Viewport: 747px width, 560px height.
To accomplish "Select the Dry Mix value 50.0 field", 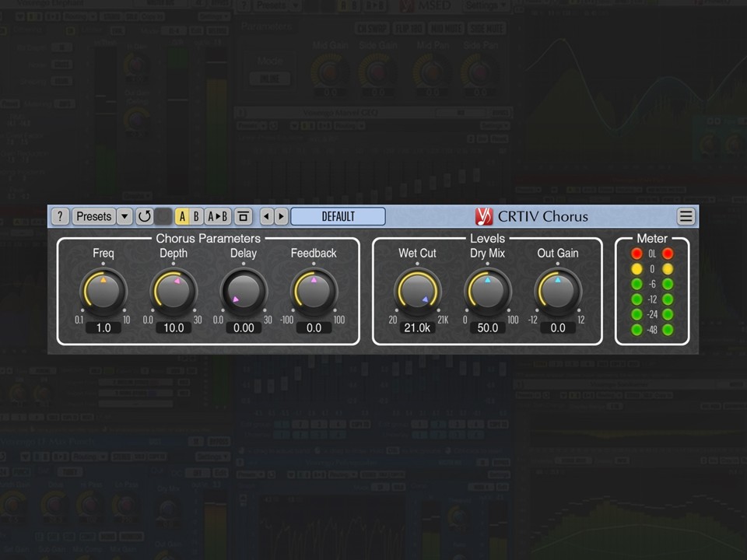I will (487, 328).
